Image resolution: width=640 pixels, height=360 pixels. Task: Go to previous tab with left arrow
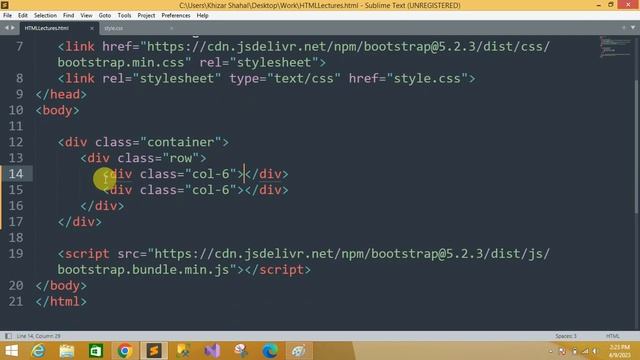tap(7, 28)
